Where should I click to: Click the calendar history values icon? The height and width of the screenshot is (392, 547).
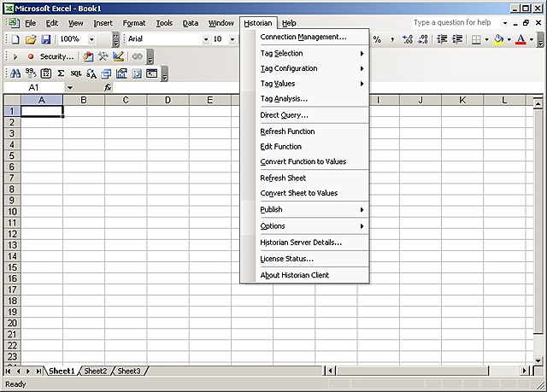click(x=45, y=73)
